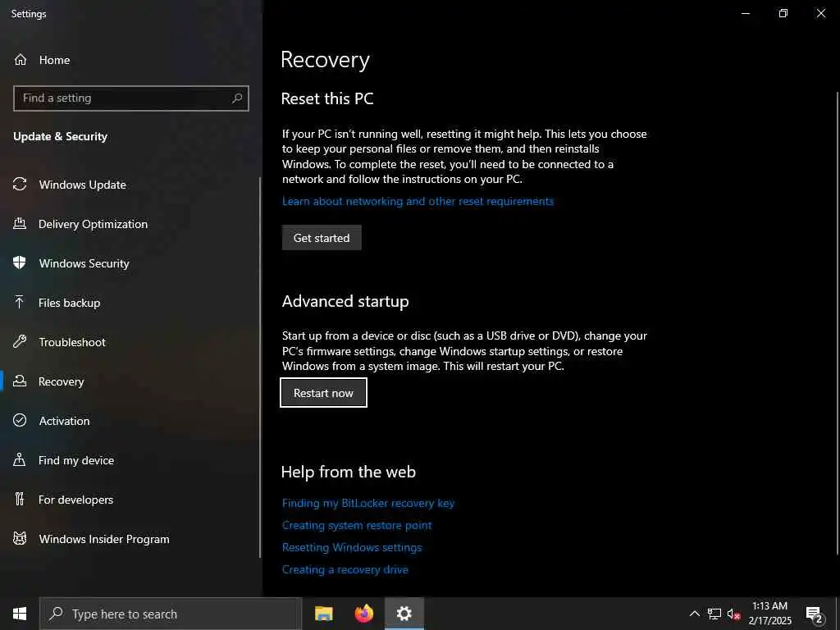This screenshot has width=840, height=630.
Task: Restore down the Settings window
Action: (x=783, y=13)
